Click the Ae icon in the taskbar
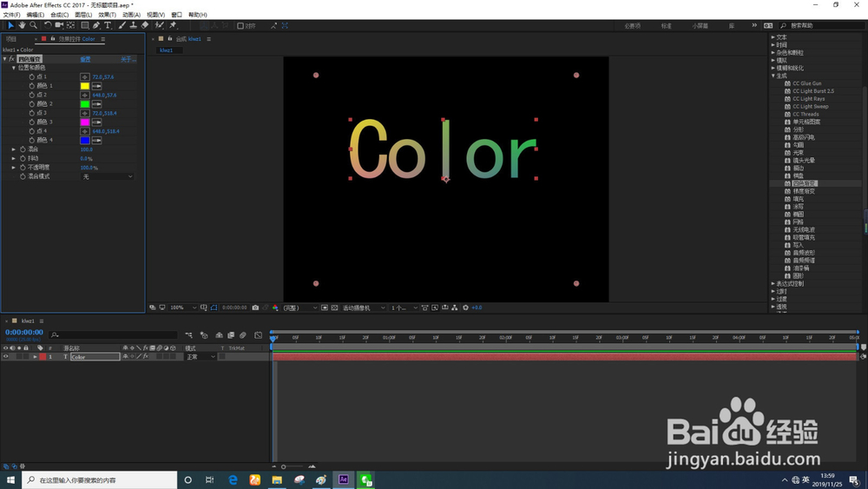The width and height of the screenshot is (868, 489). 343,479
